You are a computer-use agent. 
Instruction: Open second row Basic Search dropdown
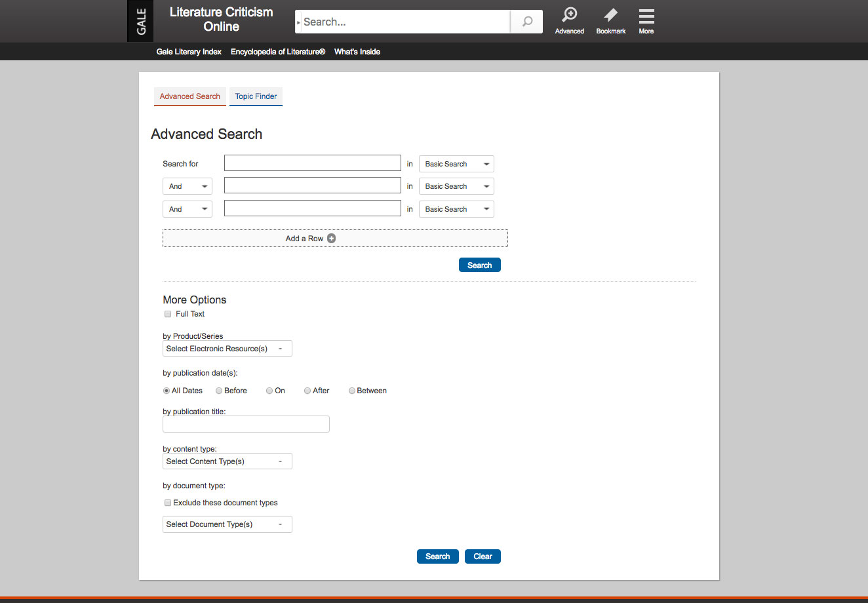point(456,186)
